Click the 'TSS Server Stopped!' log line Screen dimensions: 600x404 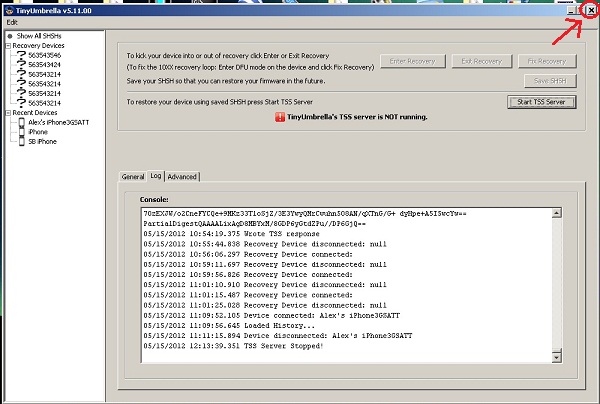pos(233,346)
